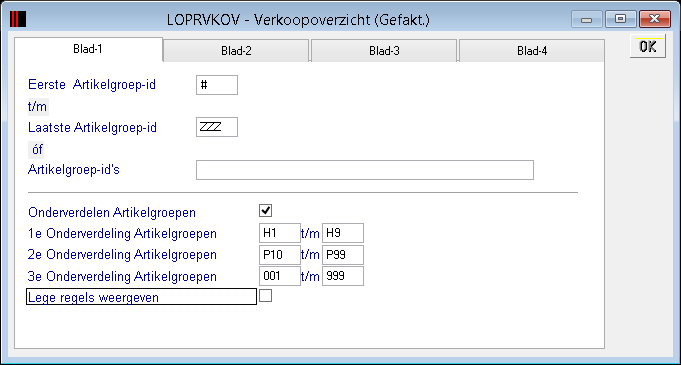Click the Lege regels weergeven label
The width and height of the screenshot is (681, 365).
point(93,298)
